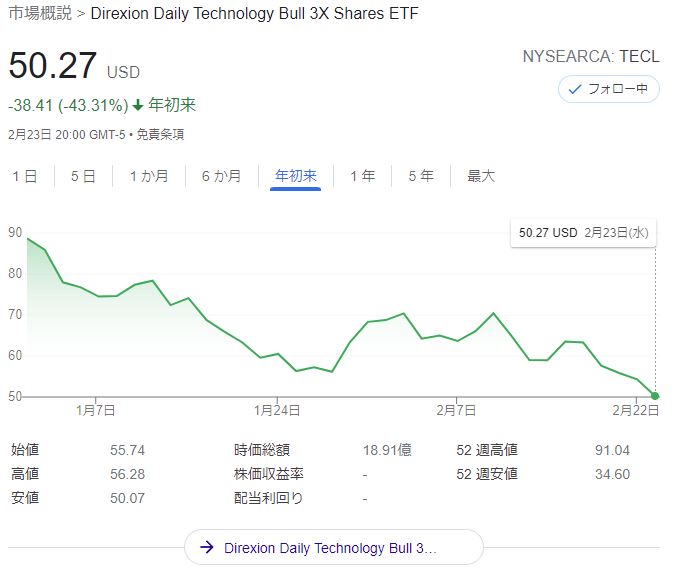Viewport: 678px width, 572px height.
Task: Click the 52 週安値 value 34.60
Action: pos(612,474)
